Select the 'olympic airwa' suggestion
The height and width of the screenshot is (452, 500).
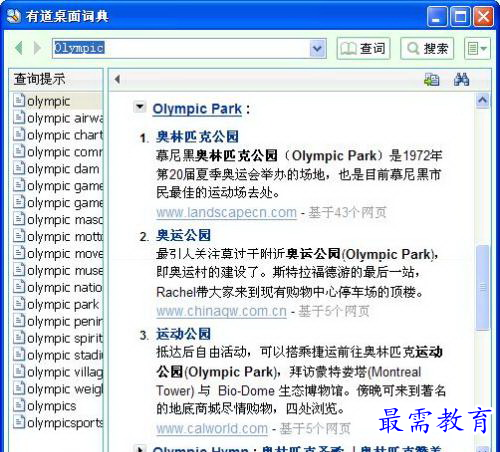point(58,118)
